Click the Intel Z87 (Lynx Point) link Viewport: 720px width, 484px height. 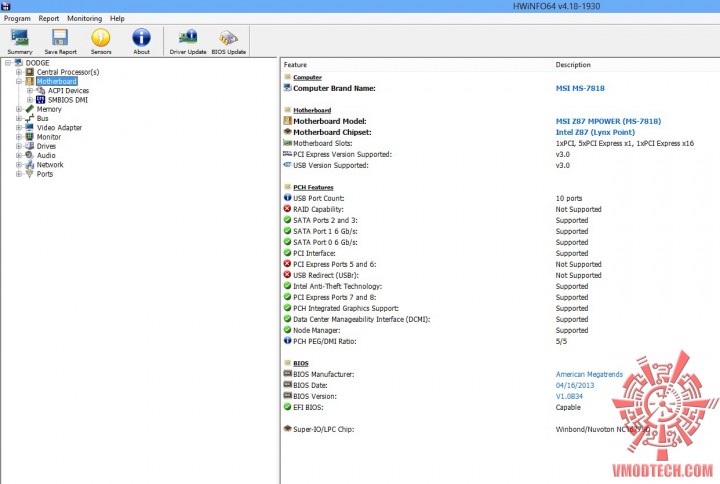click(595, 132)
